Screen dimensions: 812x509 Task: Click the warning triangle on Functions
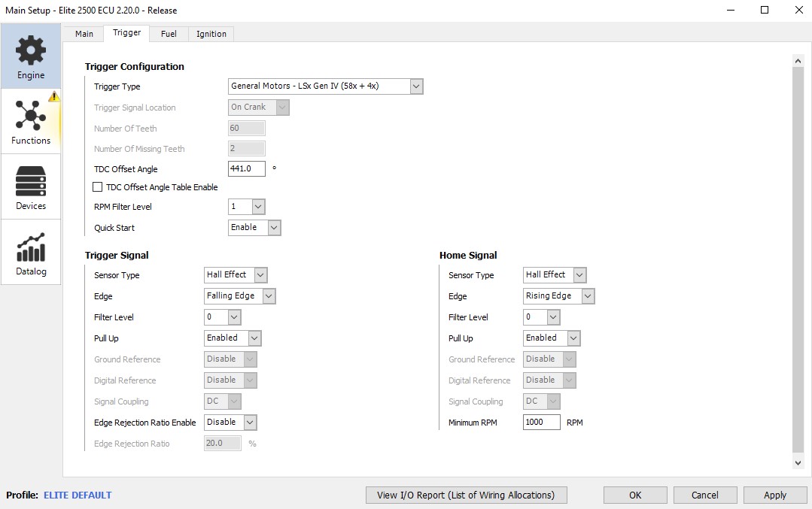(x=54, y=97)
